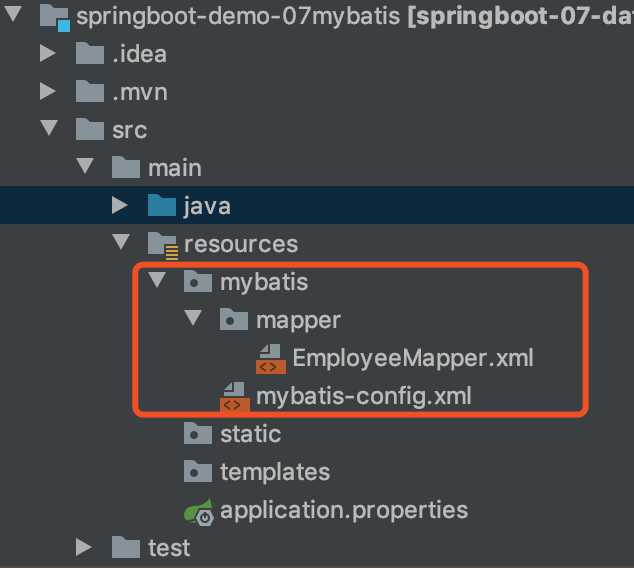This screenshot has width=634, height=568.
Task: Click the static folder icon
Action: (x=198, y=433)
